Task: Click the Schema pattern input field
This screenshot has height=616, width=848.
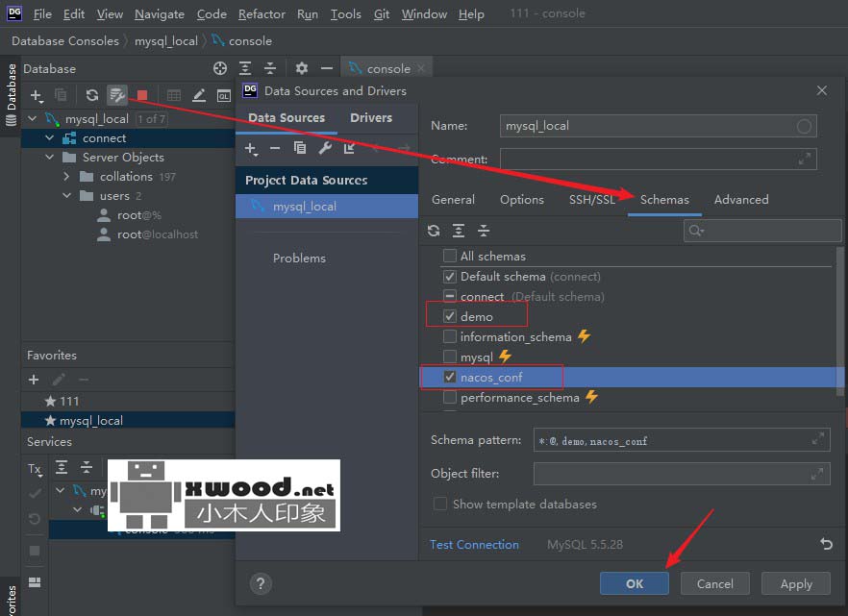Action: 682,441
